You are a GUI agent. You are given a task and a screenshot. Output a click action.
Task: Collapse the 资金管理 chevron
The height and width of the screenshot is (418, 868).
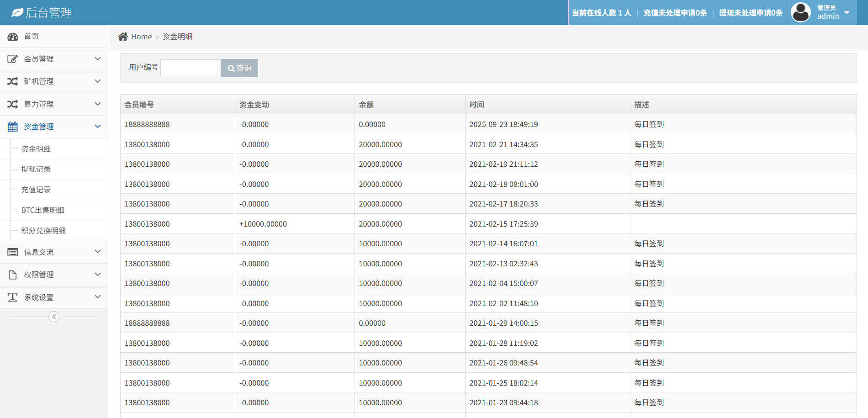(97, 127)
